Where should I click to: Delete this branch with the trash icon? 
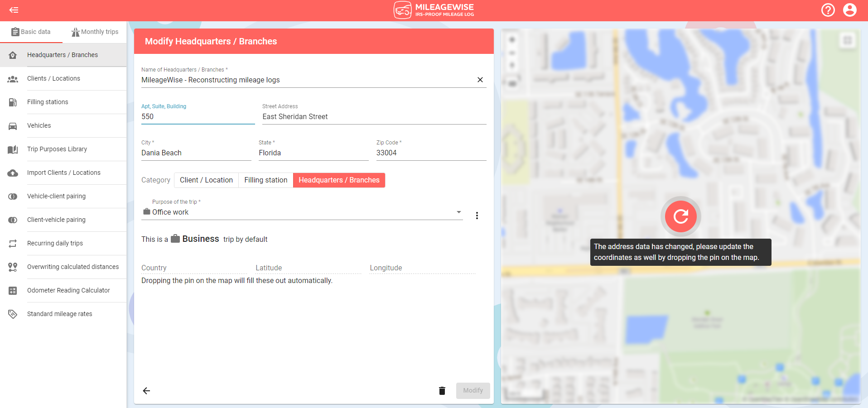442,391
